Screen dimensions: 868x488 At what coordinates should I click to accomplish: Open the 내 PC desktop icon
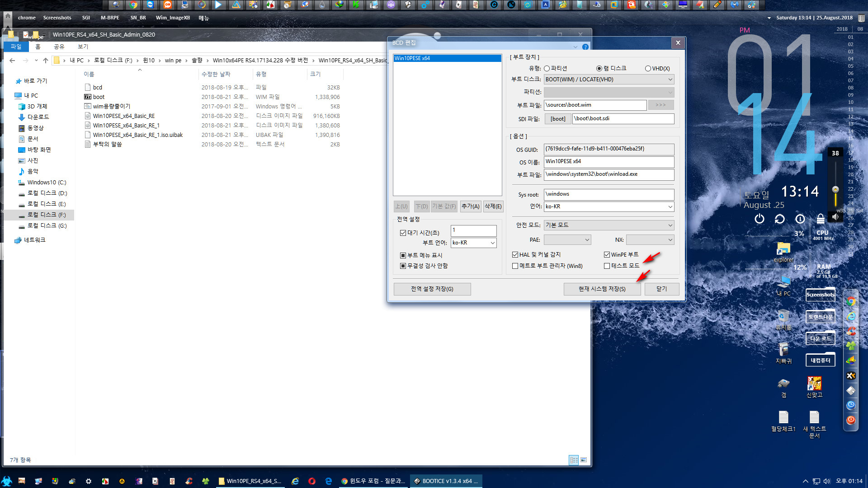(x=783, y=286)
